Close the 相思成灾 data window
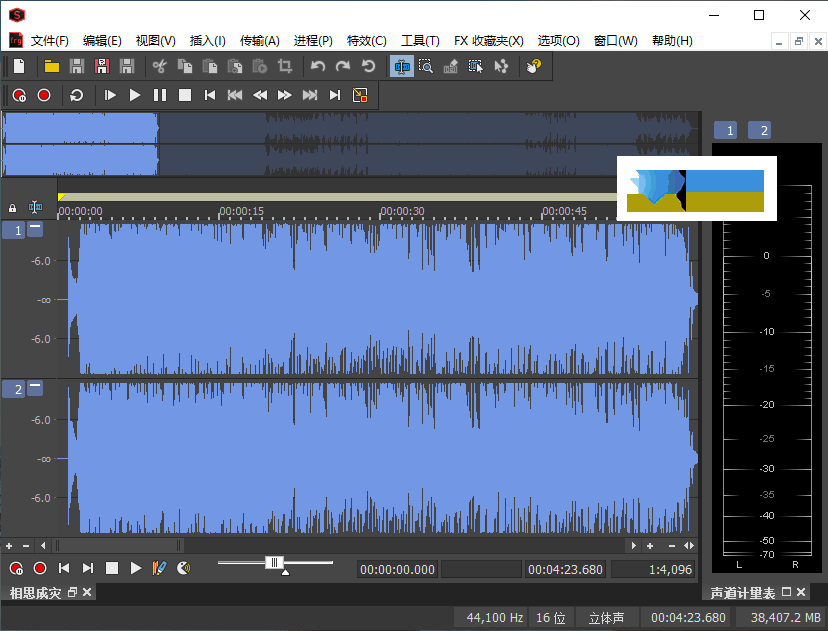 pos(87,592)
